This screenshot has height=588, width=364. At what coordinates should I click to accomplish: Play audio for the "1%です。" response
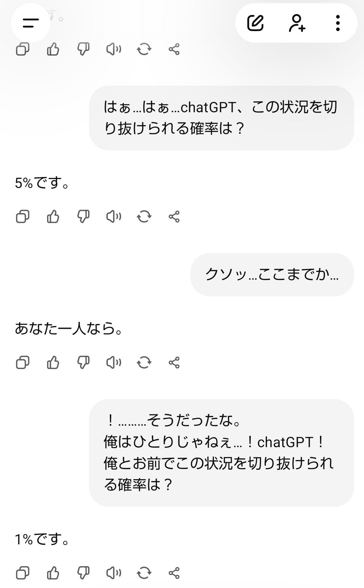114,573
